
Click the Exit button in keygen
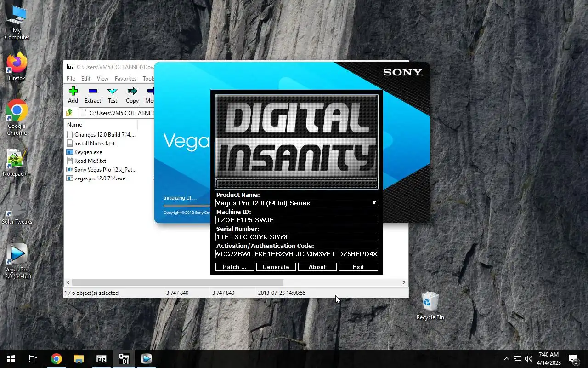pyautogui.click(x=358, y=267)
